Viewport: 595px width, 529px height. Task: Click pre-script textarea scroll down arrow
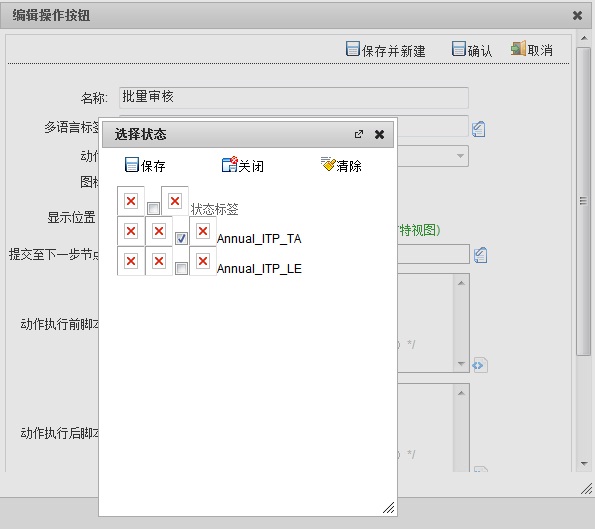coord(461,364)
